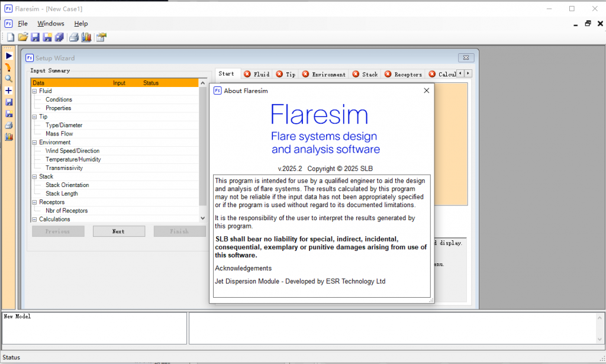This screenshot has width=606, height=364.
Task: Select the Properties row under Fluid
Action: 59,108
